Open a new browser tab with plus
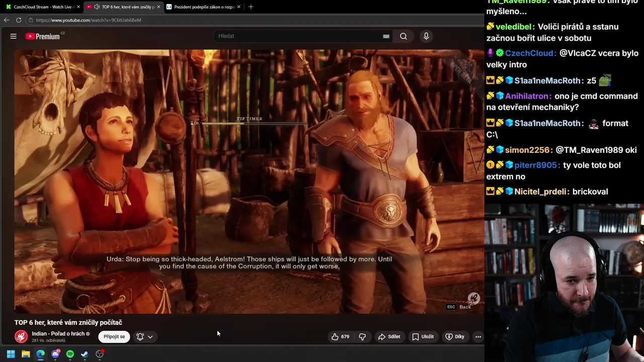 (251, 7)
